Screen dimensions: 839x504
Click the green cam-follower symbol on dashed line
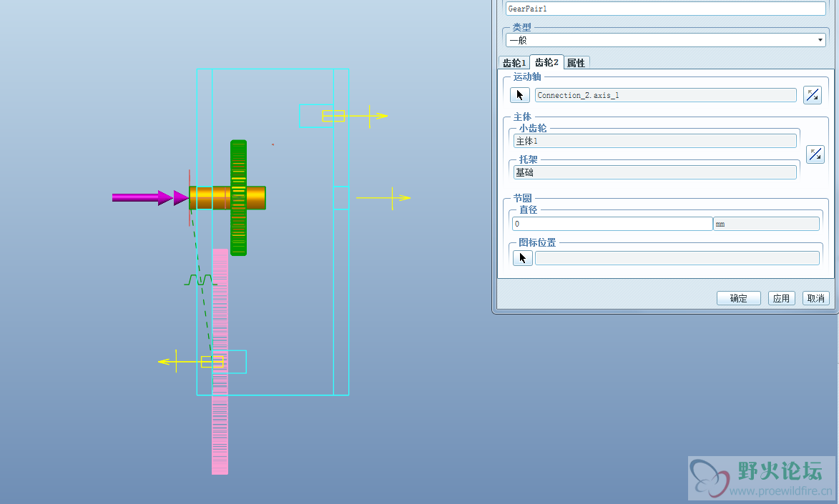199,280
